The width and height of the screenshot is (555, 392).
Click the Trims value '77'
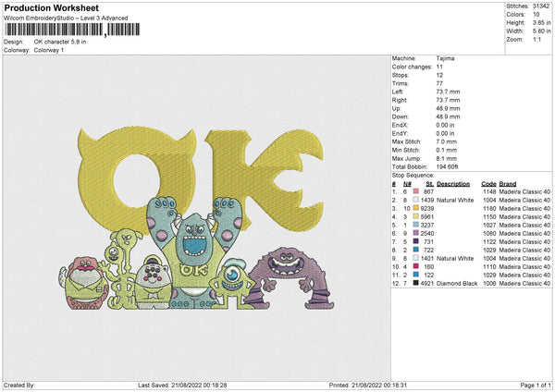coord(439,83)
